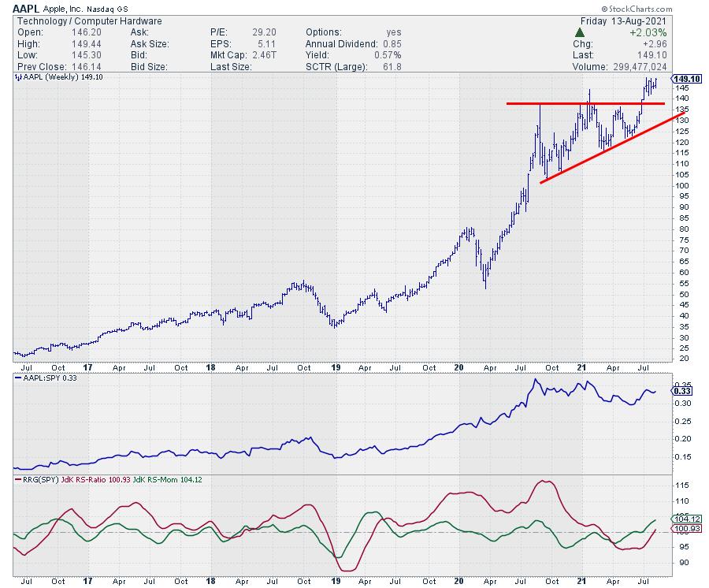Select the horizontal red resistance line

pyautogui.click(x=585, y=103)
